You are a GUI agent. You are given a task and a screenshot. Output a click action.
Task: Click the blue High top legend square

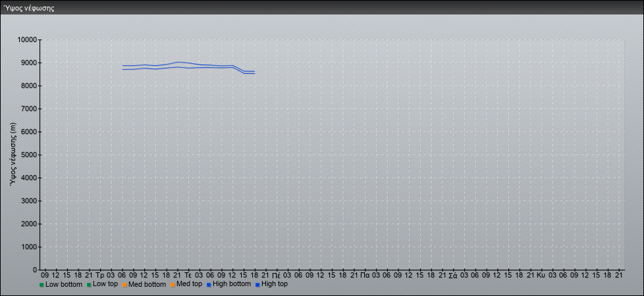click(x=257, y=285)
